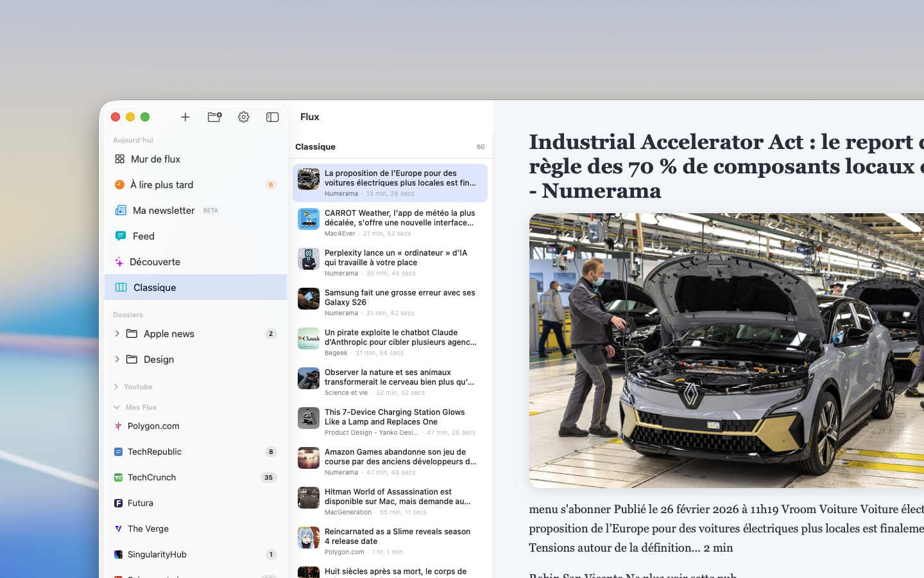
Task: Click the Renault factory article image
Action: click(x=725, y=349)
